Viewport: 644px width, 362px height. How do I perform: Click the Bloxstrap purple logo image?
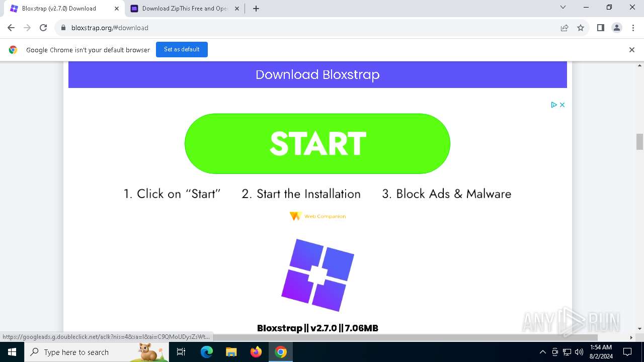(317, 275)
